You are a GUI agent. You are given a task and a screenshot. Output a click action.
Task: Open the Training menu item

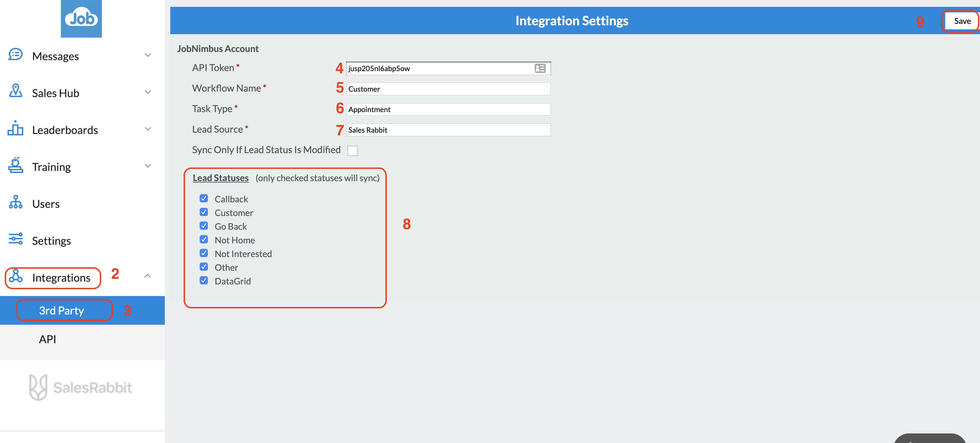tap(51, 167)
